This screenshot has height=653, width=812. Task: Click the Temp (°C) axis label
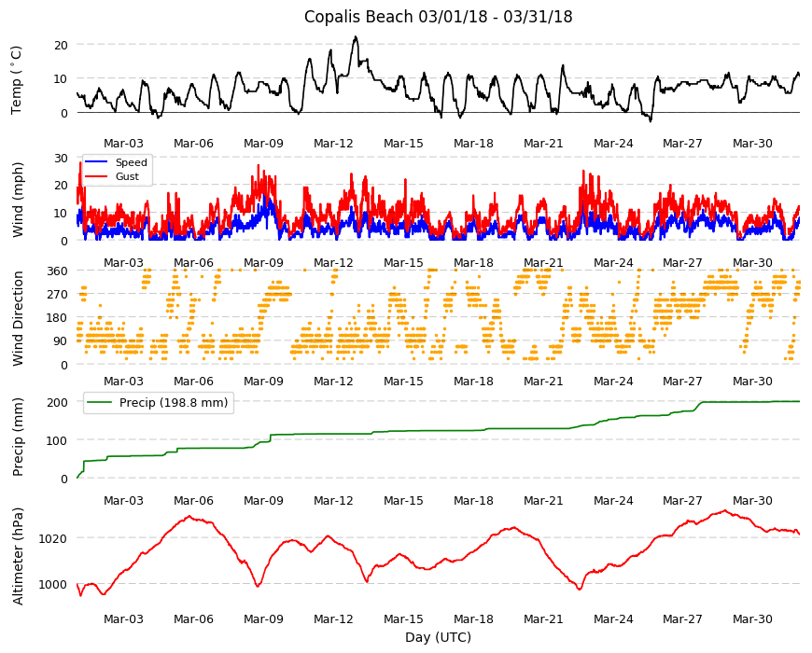pyautogui.click(x=17, y=80)
